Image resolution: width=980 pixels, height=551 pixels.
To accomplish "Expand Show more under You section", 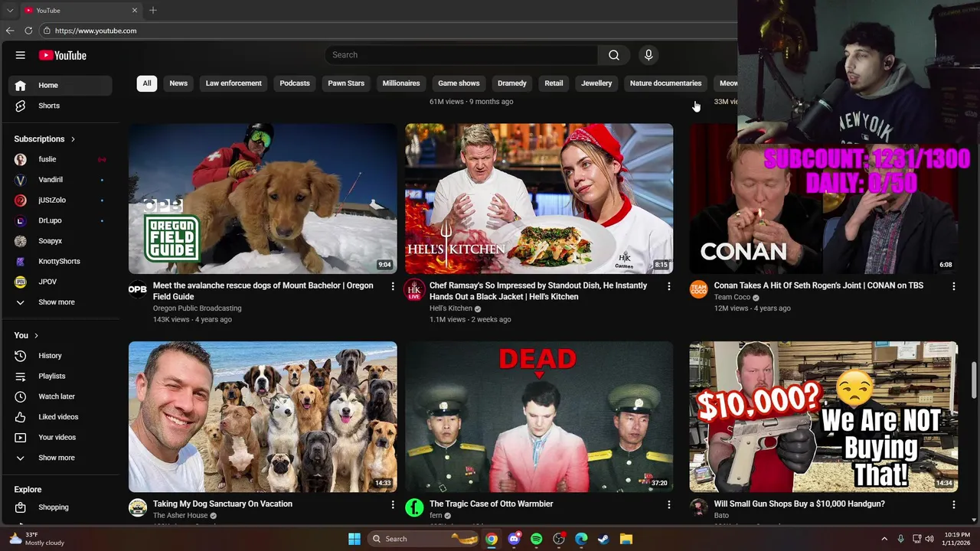I will (60, 458).
